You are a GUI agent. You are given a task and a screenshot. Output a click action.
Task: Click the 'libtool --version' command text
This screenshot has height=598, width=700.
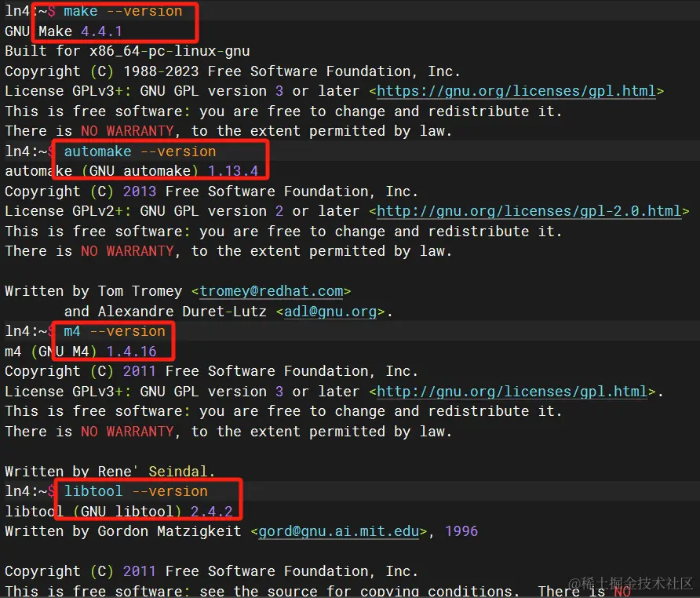click(136, 491)
